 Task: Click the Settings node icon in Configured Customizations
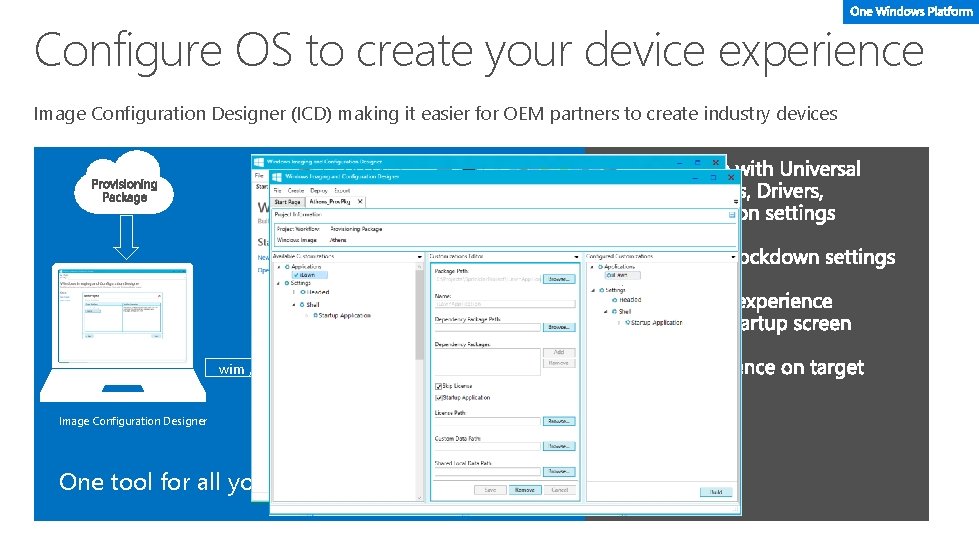pyautogui.click(x=601, y=290)
